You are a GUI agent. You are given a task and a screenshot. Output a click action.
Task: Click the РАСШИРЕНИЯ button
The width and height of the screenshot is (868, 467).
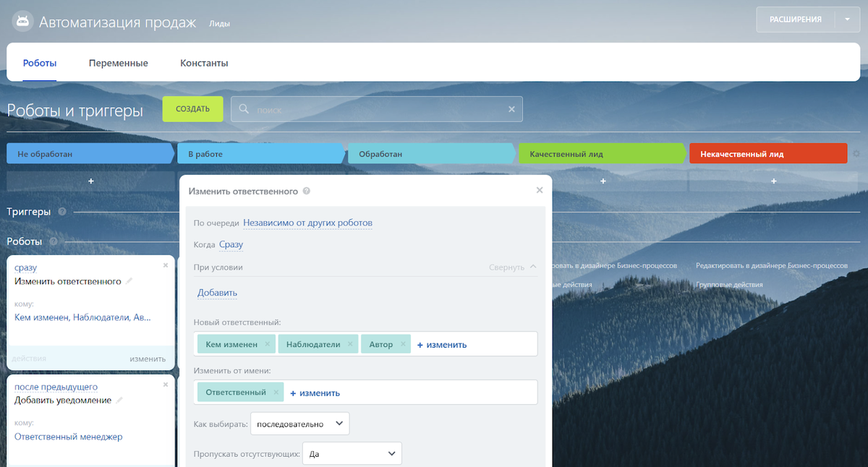796,20
